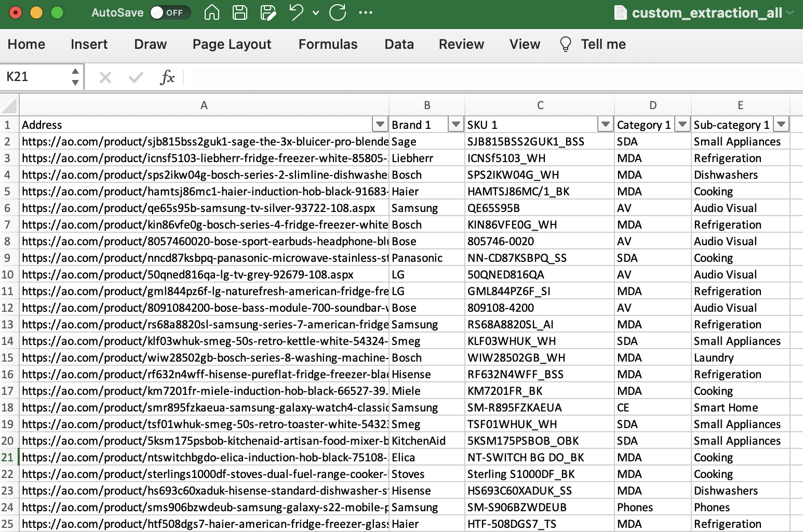This screenshot has height=532, width=803.
Task: Click the enter checkmark in formula bar
Action: click(x=135, y=76)
